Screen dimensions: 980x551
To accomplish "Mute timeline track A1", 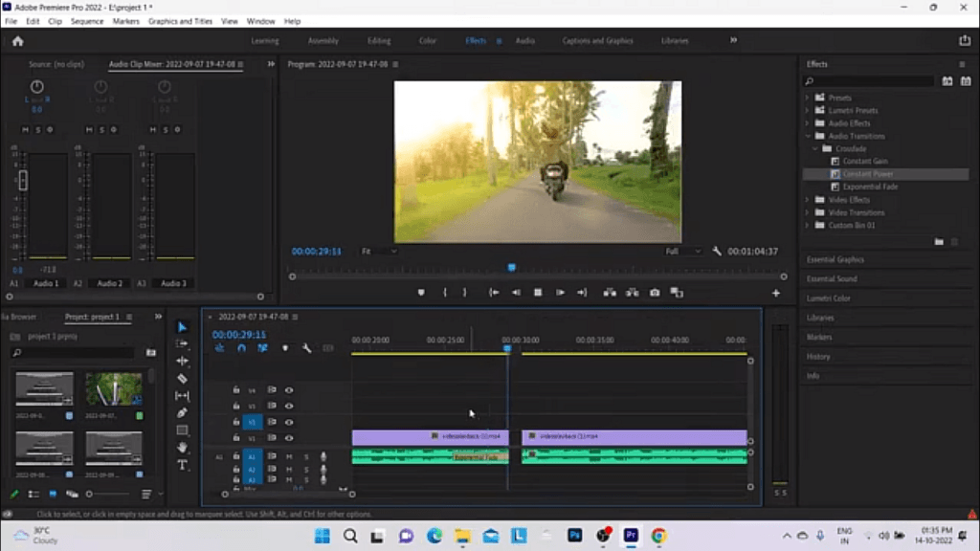I will tap(289, 456).
